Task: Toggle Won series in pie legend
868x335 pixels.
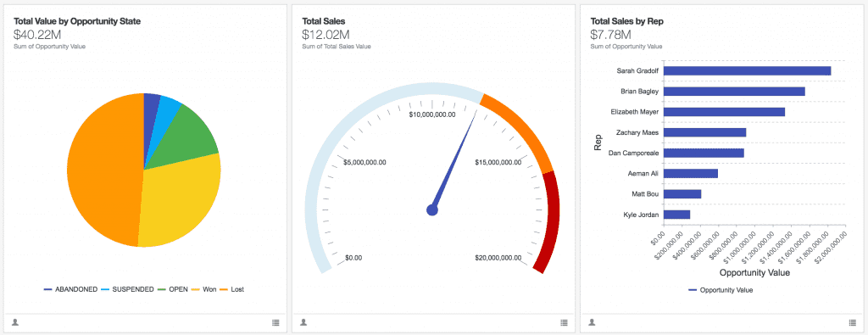Action: 204,289
